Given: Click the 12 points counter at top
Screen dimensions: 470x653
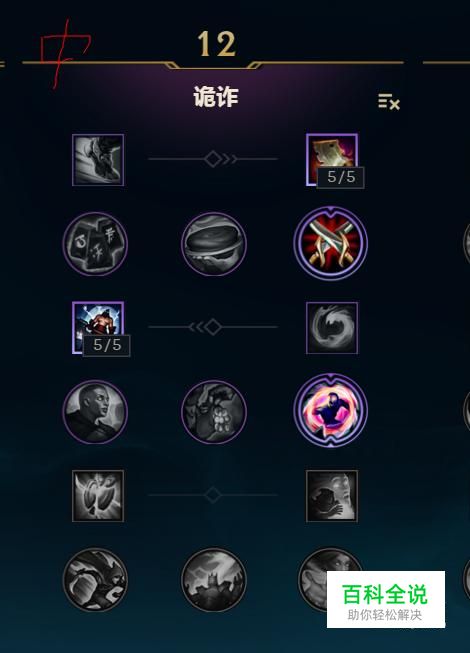Looking at the screenshot, I should (216, 44).
